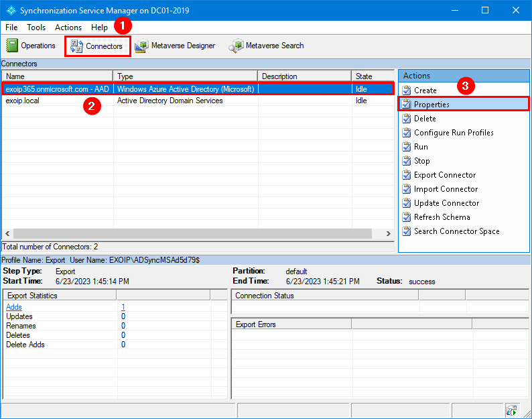Open the Actions menu
The image size is (532, 419).
click(x=68, y=27)
